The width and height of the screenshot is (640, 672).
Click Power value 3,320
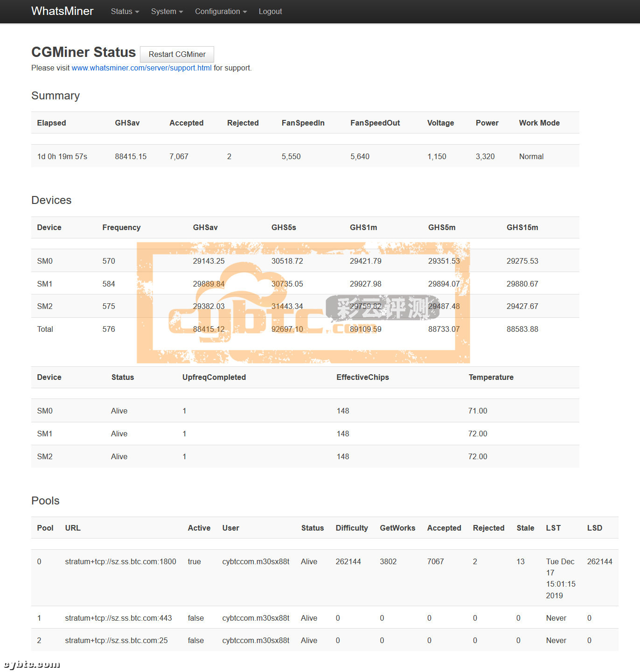[485, 156]
